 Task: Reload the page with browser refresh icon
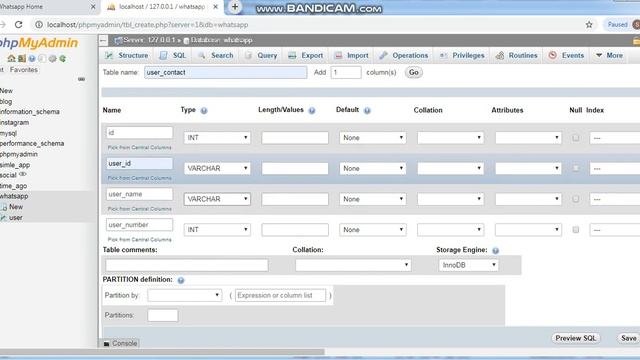pyautogui.click(x=18, y=24)
